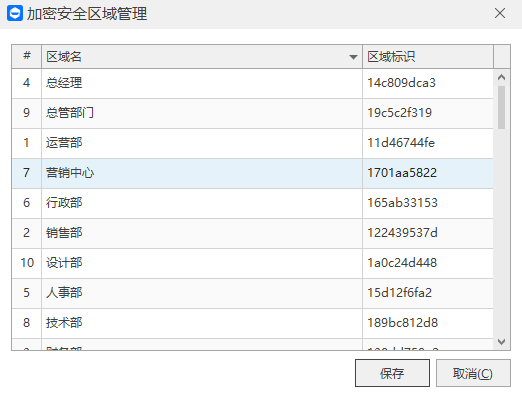Select the 总经理 row name
The width and height of the screenshot is (522, 394).
(64, 83)
